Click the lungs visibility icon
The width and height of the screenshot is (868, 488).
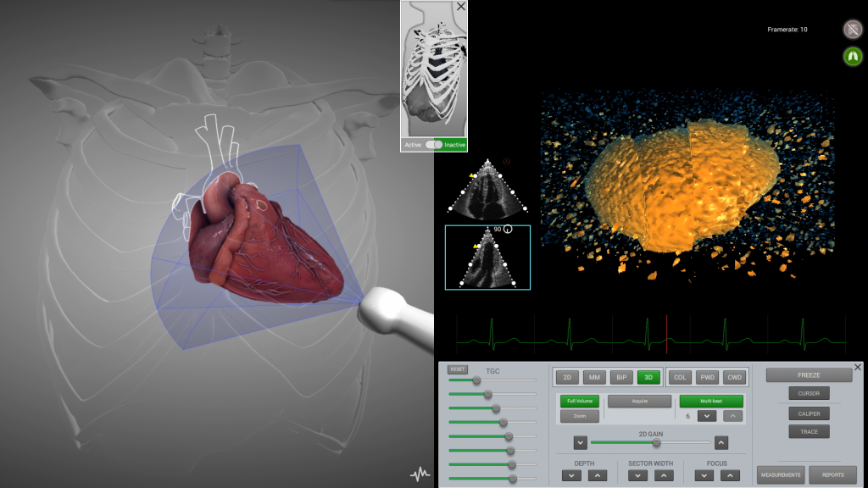(x=853, y=57)
